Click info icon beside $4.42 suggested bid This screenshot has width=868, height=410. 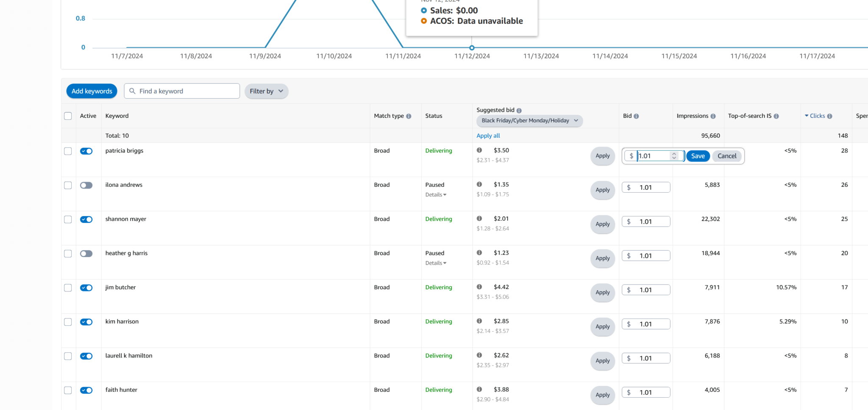tap(479, 287)
